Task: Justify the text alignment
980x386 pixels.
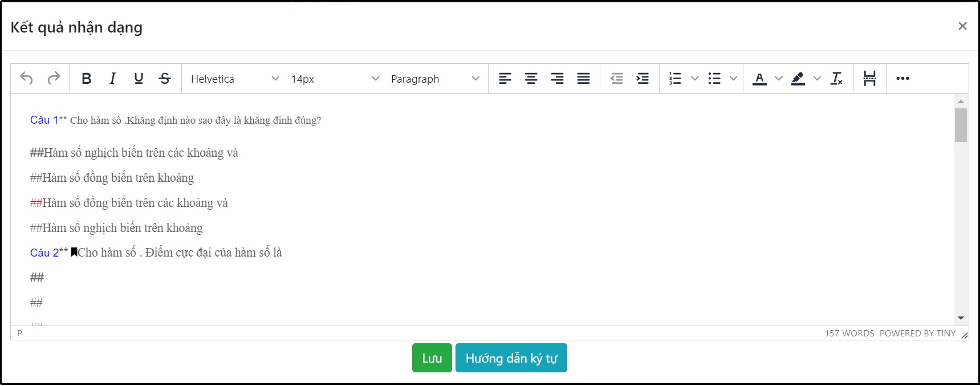Action: [x=583, y=79]
